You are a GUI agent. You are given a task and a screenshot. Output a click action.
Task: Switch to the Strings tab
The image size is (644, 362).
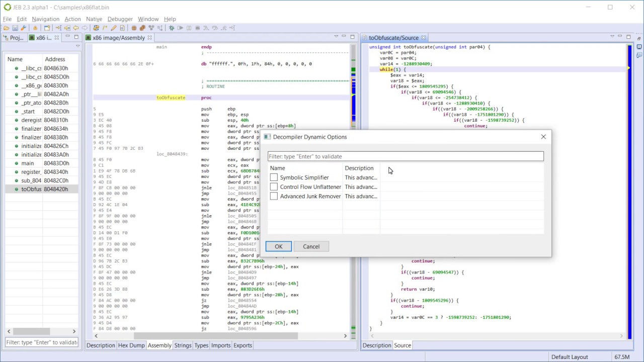pos(183,345)
